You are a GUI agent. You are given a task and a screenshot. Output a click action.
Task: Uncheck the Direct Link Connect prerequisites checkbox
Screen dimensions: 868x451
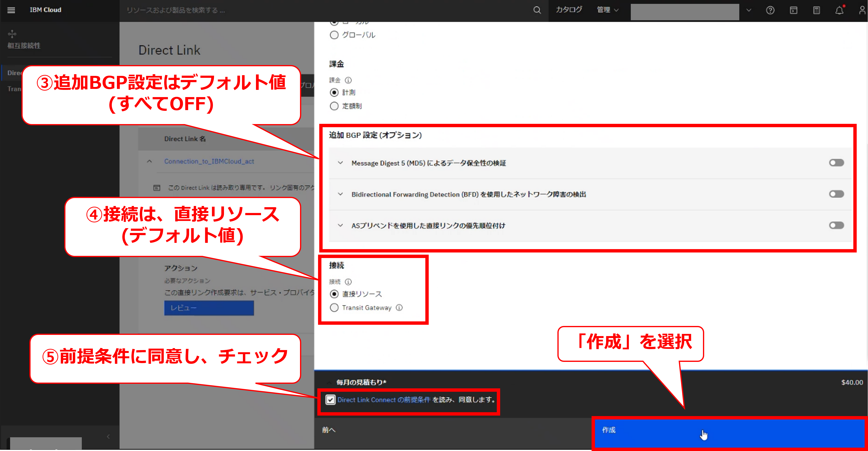click(x=330, y=400)
